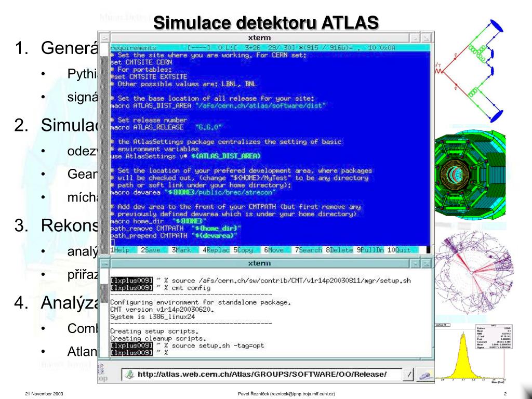Image resolution: width=532 pixels, height=399 pixels.
Task: Open 9PullDn in the editor function bar
Action: (x=370, y=250)
